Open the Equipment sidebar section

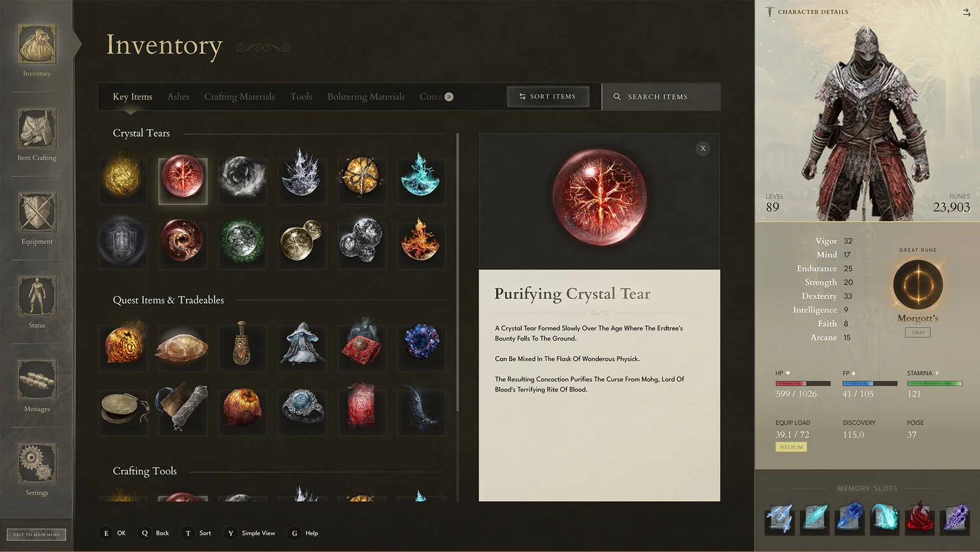tap(37, 219)
